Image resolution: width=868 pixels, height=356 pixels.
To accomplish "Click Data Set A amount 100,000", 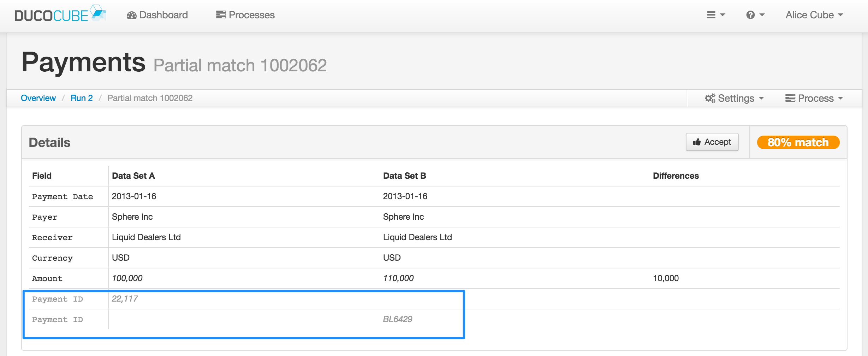I will point(127,278).
